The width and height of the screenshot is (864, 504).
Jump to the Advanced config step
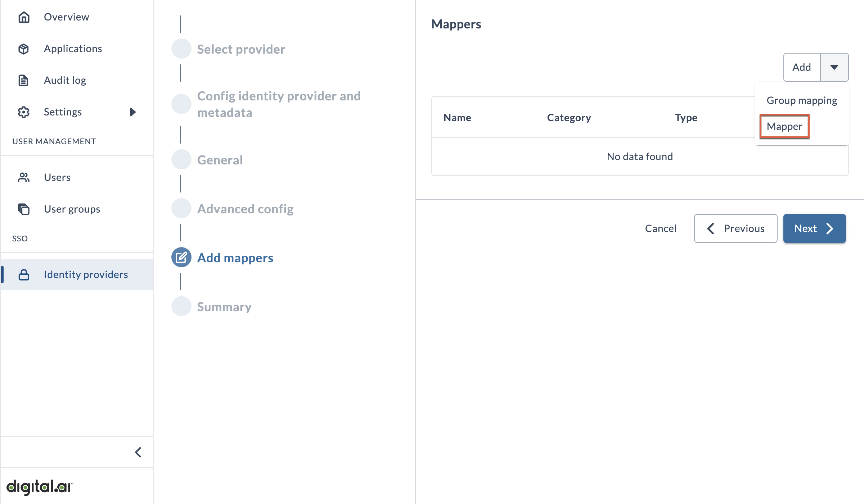coord(245,209)
